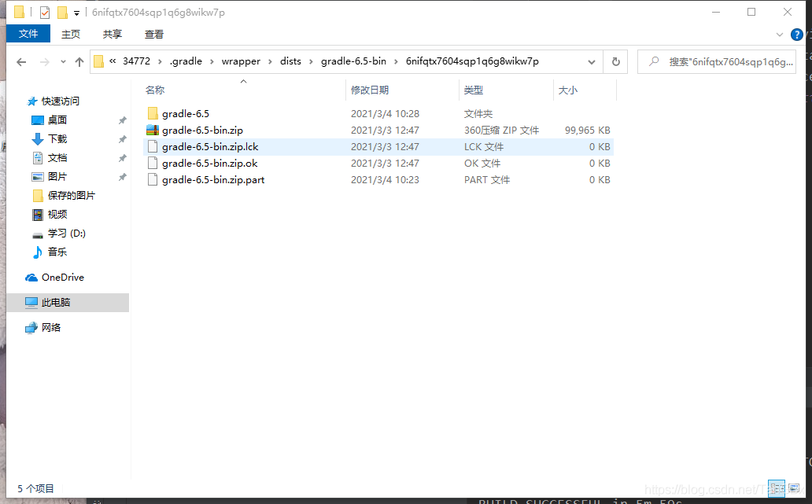
Task: Click the gradle-6.5-bin.zip archive icon
Action: click(153, 130)
